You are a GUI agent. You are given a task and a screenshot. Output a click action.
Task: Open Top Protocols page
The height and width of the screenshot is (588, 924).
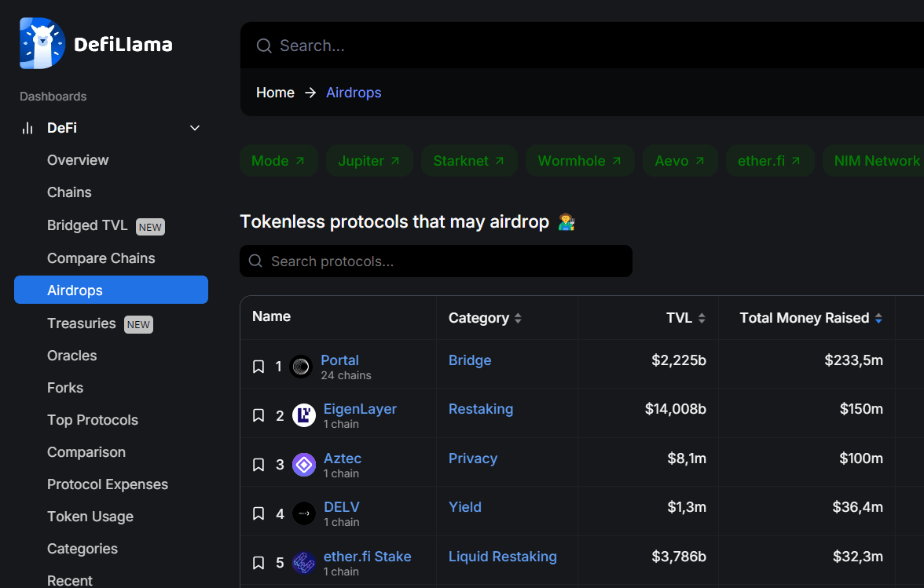93,420
